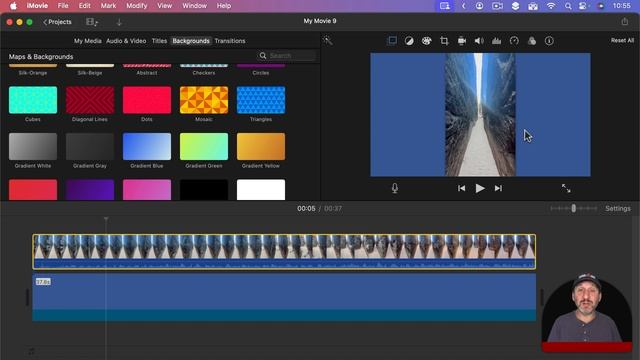Select the Mosaic background

coord(204,100)
